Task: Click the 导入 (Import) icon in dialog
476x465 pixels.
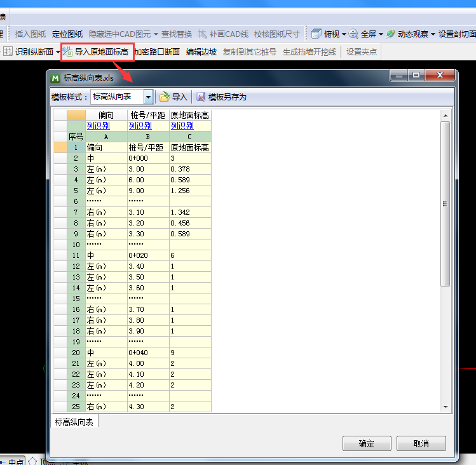Action: (165, 97)
